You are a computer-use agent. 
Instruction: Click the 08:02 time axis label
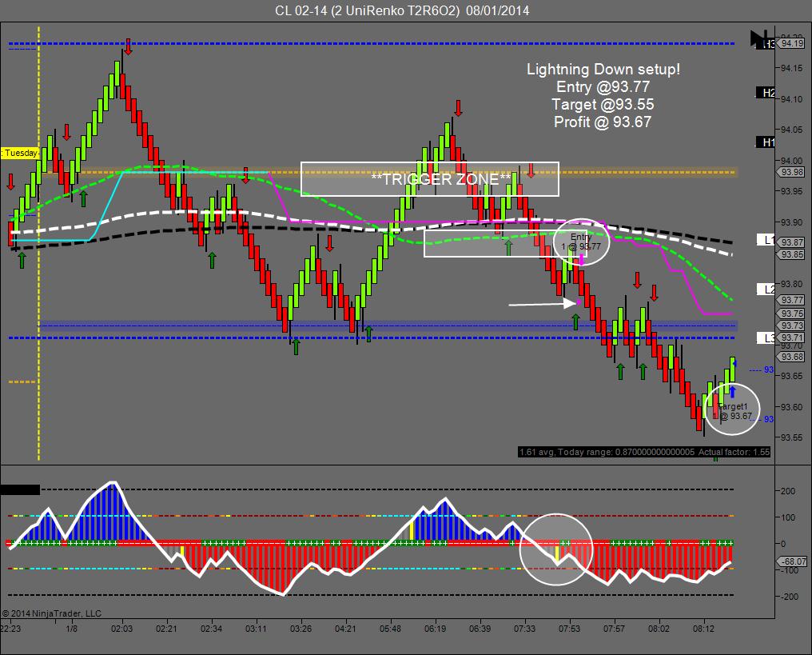659,629
